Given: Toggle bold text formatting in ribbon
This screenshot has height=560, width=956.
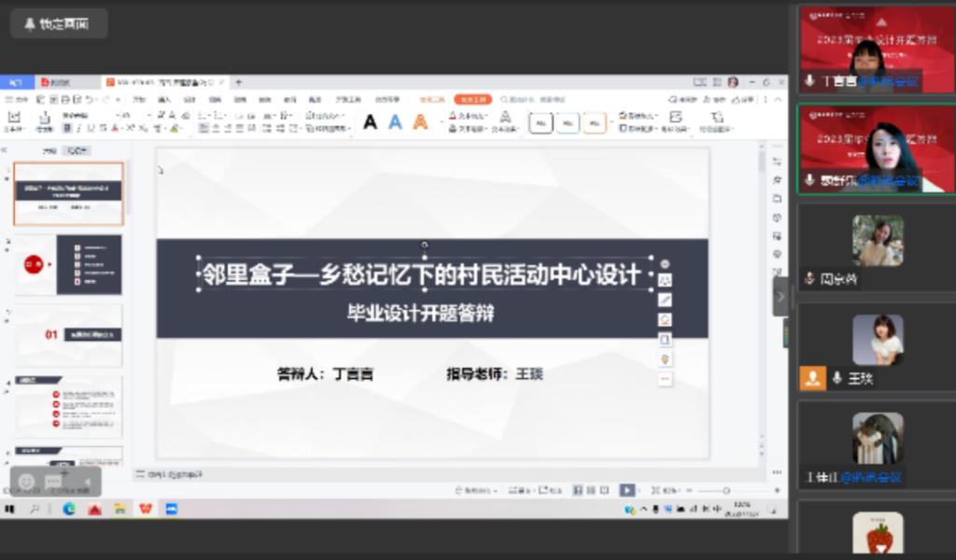Looking at the screenshot, I should (x=66, y=128).
